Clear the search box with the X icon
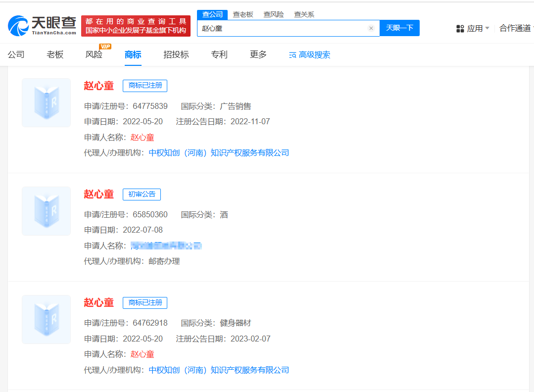The height and width of the screenshot is (392, 534). coord(371,28)
